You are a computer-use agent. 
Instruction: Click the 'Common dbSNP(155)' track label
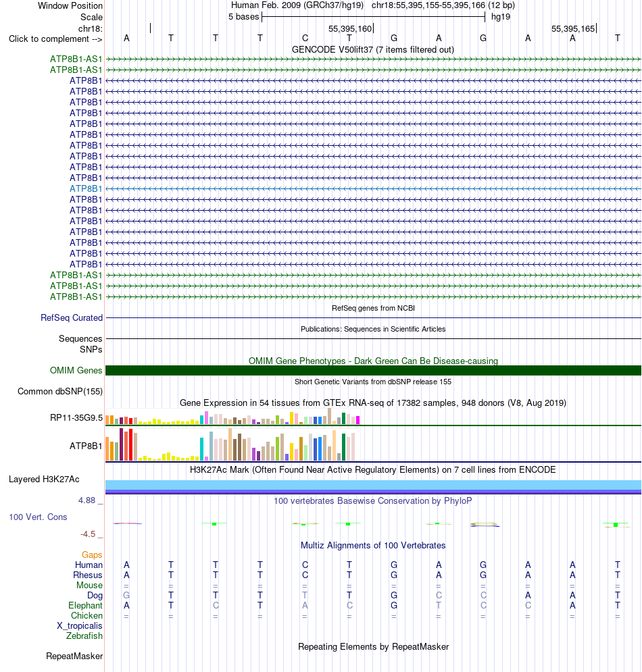tap(60, 391)
